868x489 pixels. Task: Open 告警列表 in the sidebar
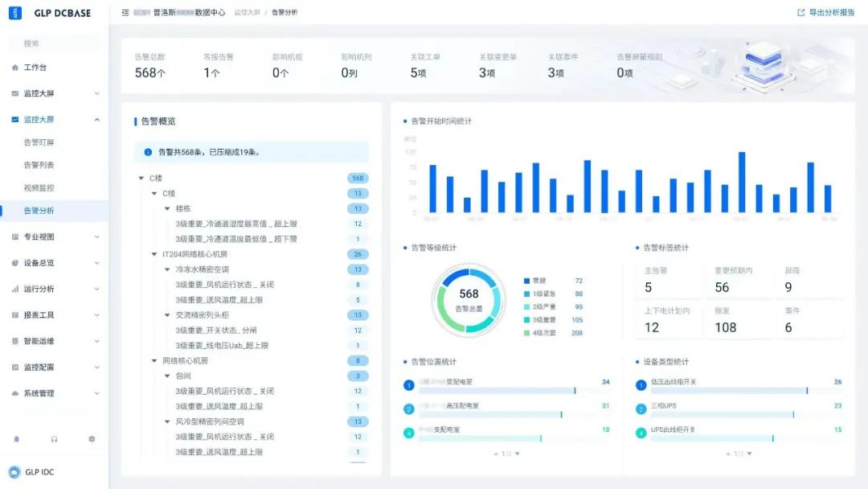point(39,165)
